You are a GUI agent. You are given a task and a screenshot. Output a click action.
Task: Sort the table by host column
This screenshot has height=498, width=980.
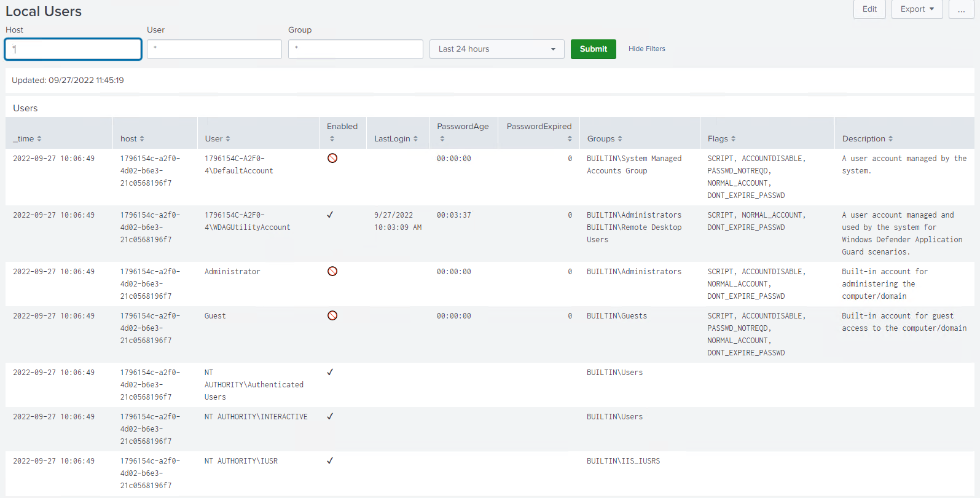pyautogui.click(x=132, y=139)
